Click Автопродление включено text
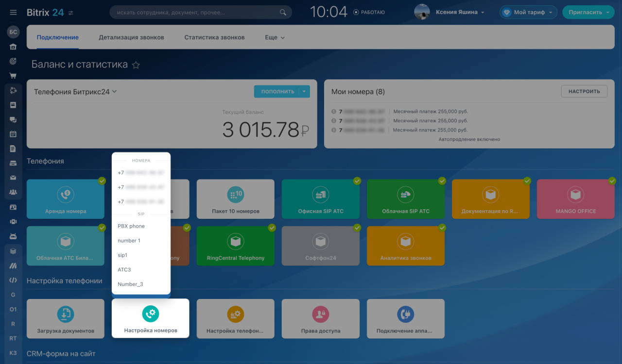 pyautogui.click(x=469, y=139)
